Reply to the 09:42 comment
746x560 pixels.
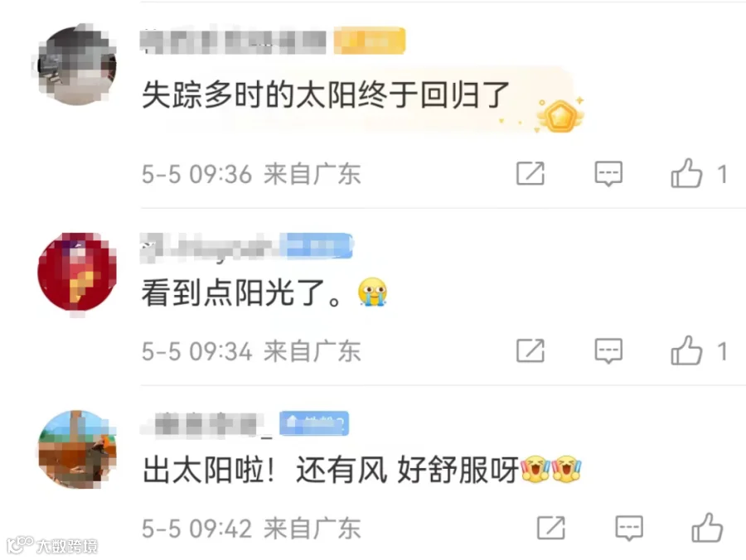pos(629,529)
